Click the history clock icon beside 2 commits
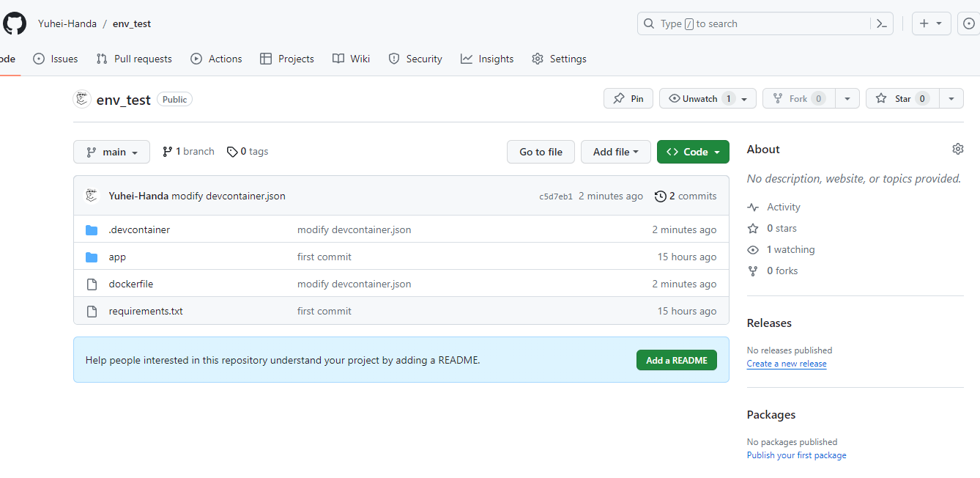The height and width of the screenshot is (478, 980). tap(659, 196)
